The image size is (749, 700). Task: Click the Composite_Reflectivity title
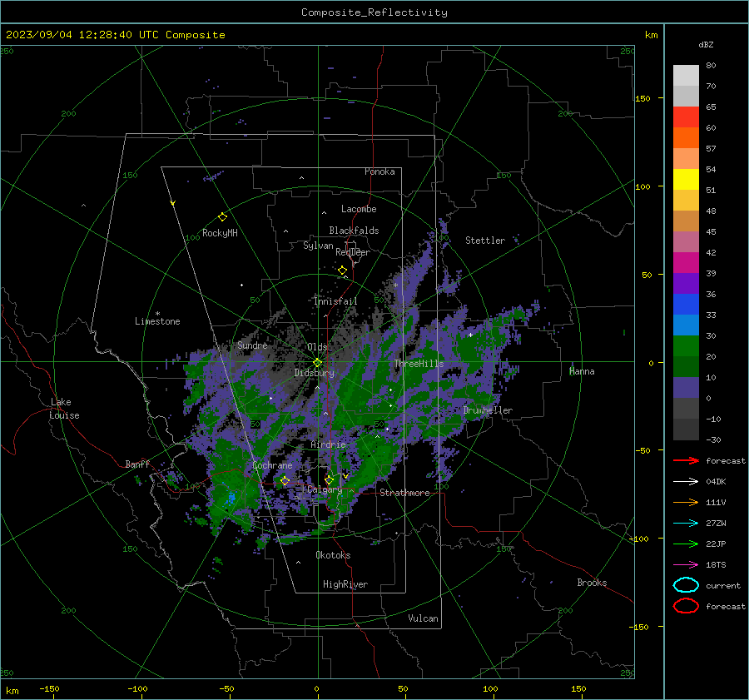(374, 12)
